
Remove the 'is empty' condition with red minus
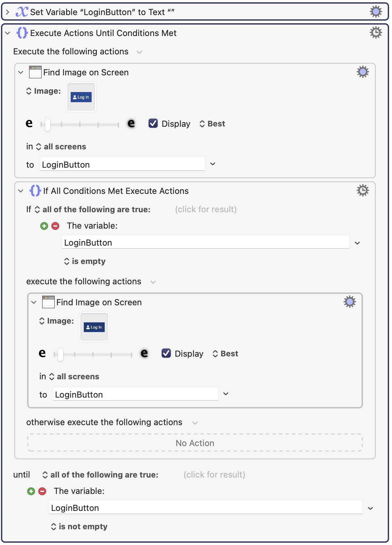[56, 226]
